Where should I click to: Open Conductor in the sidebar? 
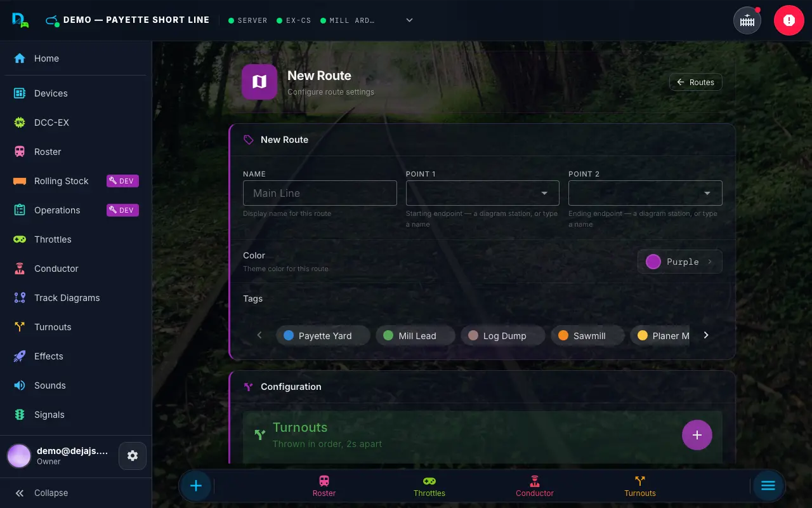tap(75, 269)
